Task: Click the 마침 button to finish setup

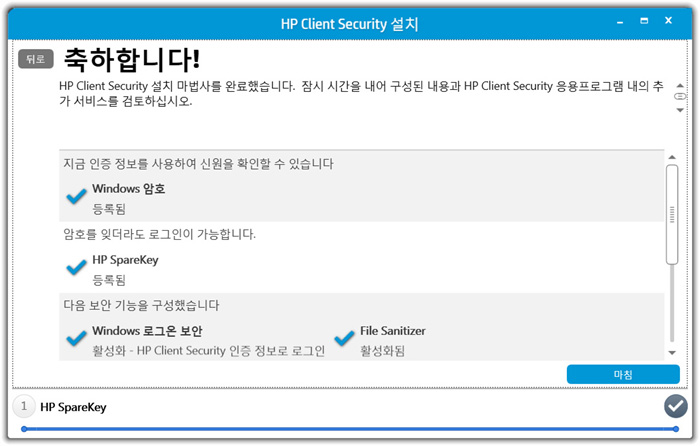Action: (x=623, y=374)
